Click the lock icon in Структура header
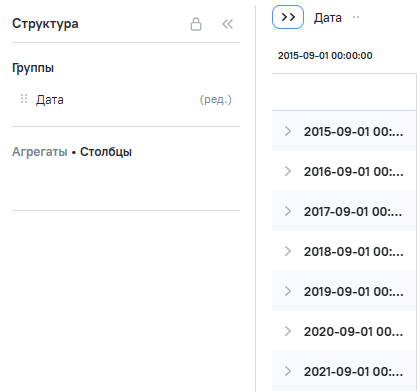This screenshot has height=392, width=417. (196, 24)
